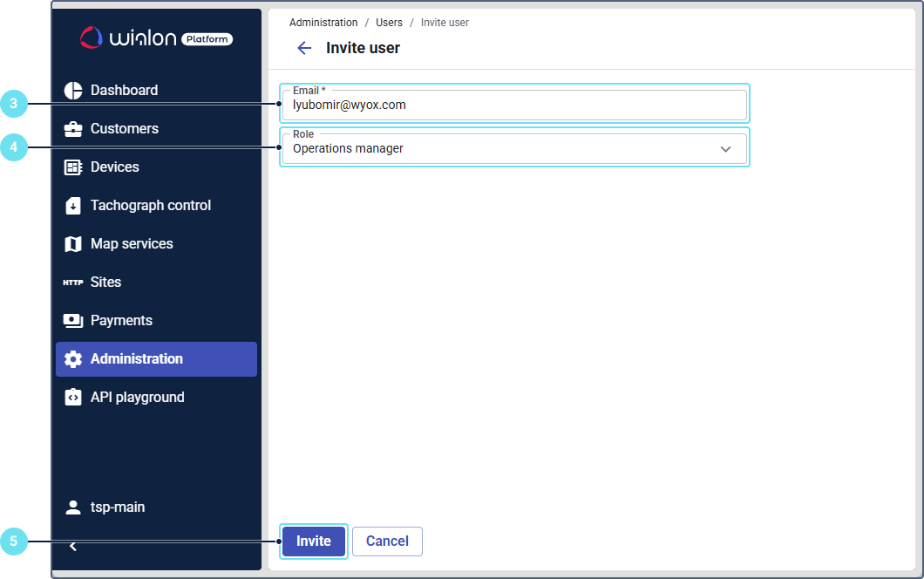924x579 pixels.
Task: Click the Payments money icon
Action: [73, 321]
